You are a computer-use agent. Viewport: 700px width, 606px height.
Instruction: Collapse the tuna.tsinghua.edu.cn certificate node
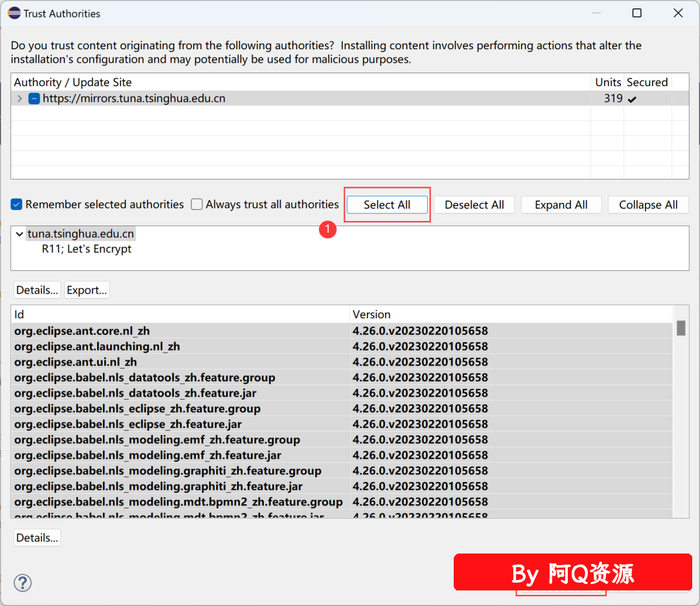19,233
